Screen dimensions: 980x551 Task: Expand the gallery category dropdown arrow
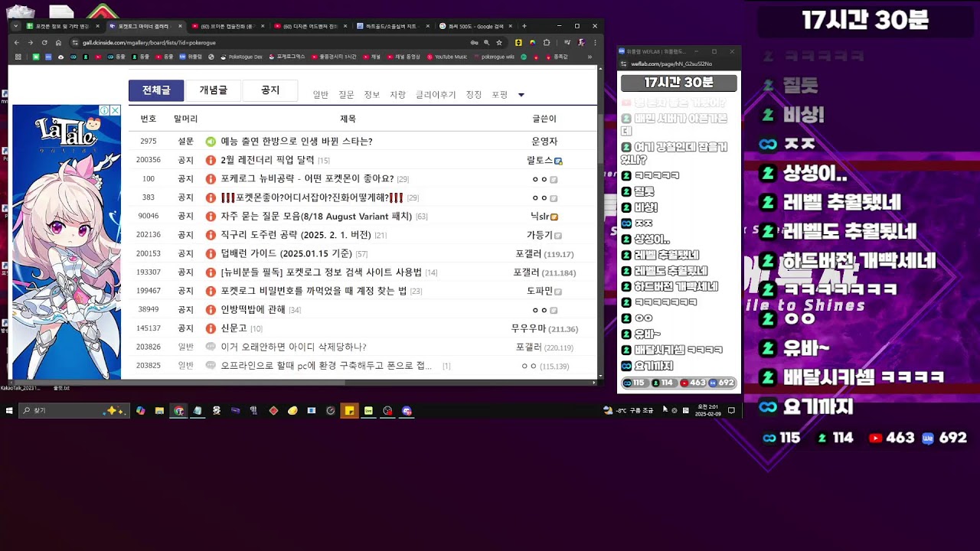pyautogui.click(x=521, y=95)
